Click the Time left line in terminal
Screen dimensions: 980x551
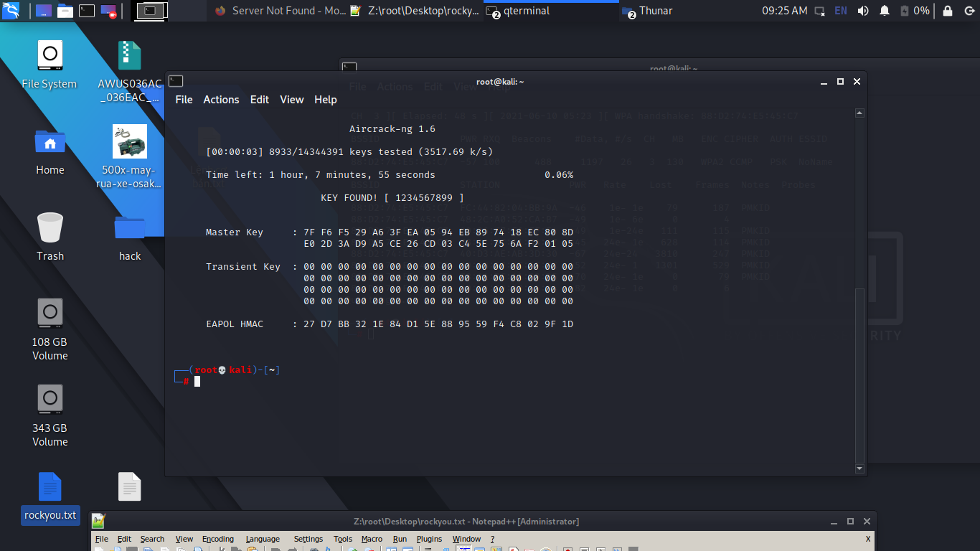point(321,175)
